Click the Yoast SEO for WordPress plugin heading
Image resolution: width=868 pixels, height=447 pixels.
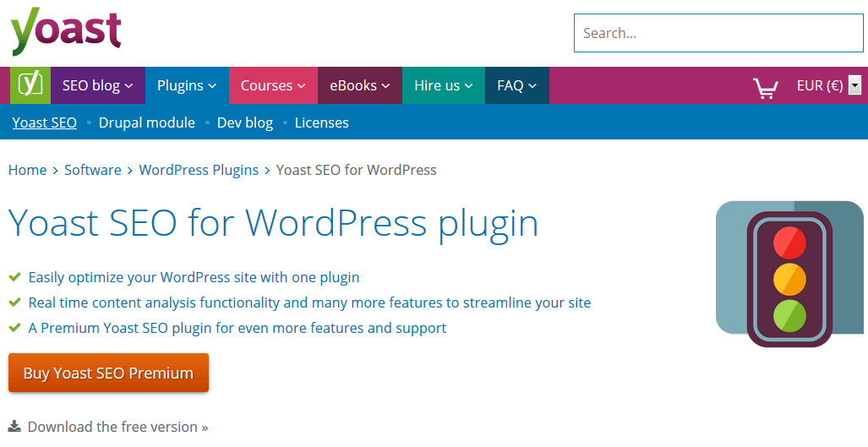coord(274,223)
